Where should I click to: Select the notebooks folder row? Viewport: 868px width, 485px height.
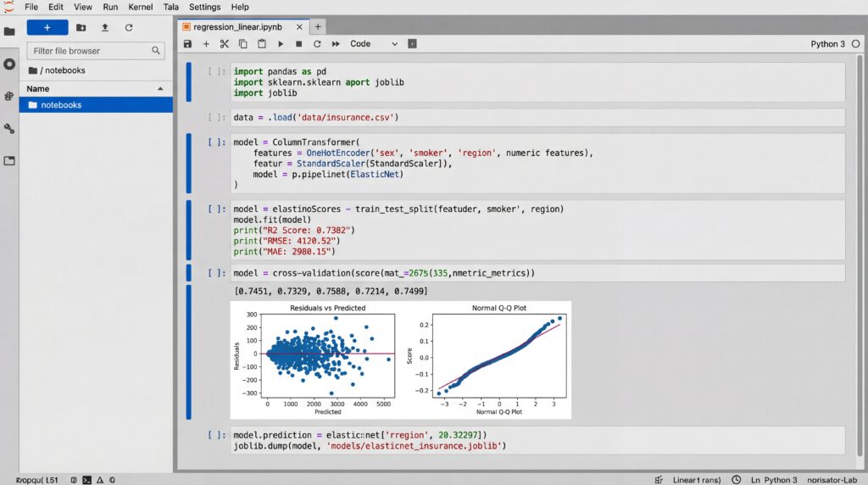tap(96, 104)
